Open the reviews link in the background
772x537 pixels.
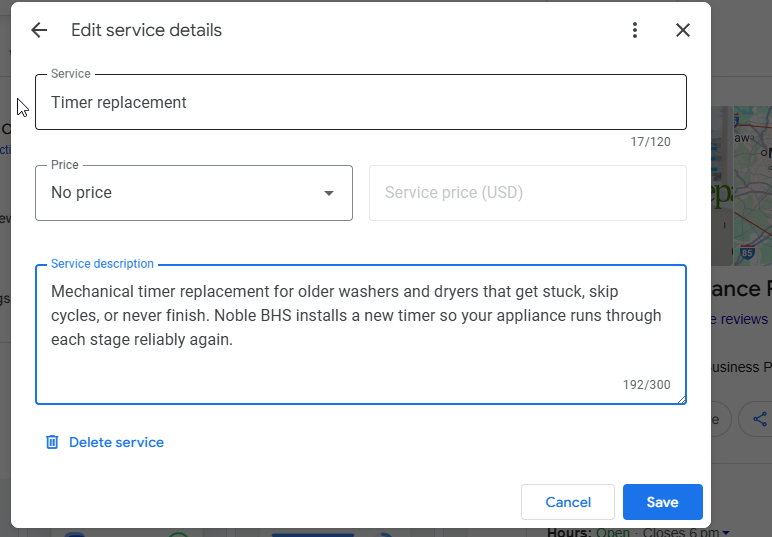click(740, 319)
